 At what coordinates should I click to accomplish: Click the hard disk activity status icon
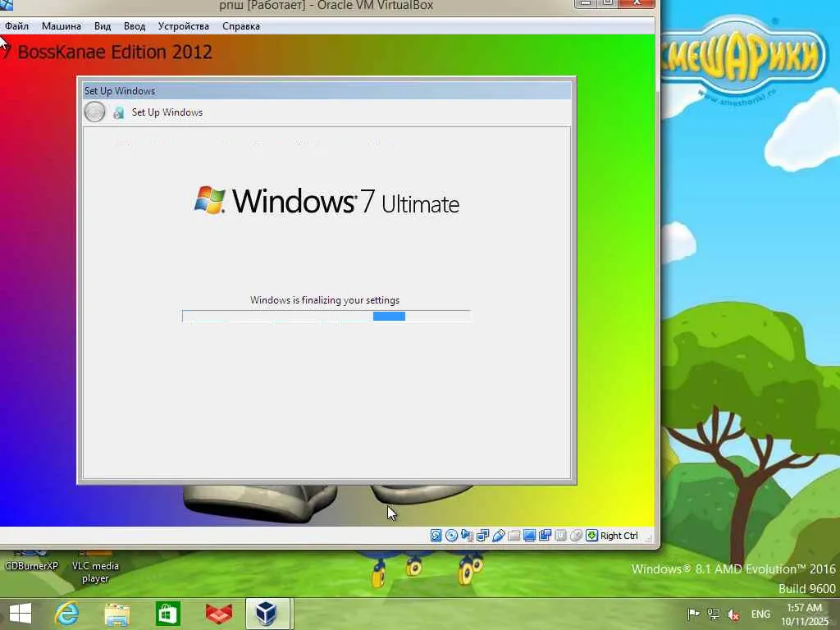436,535
